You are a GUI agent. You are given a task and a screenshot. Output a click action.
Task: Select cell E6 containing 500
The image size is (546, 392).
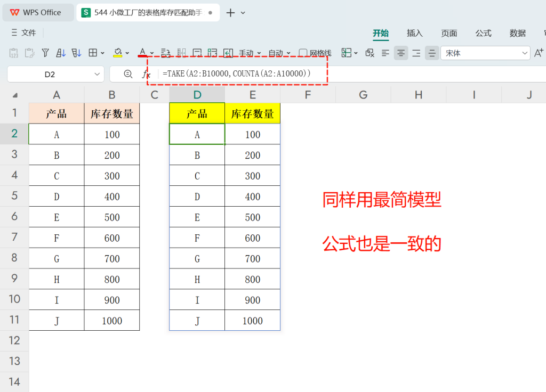click(x=252, y=217)
